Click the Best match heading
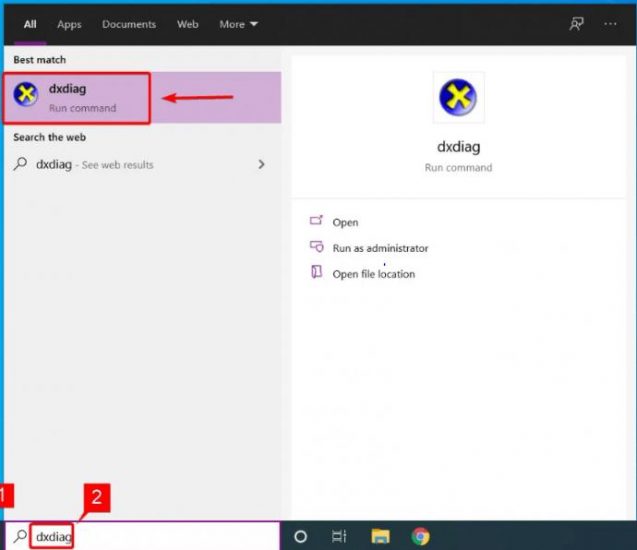637x550 pixels. [39, 60]
